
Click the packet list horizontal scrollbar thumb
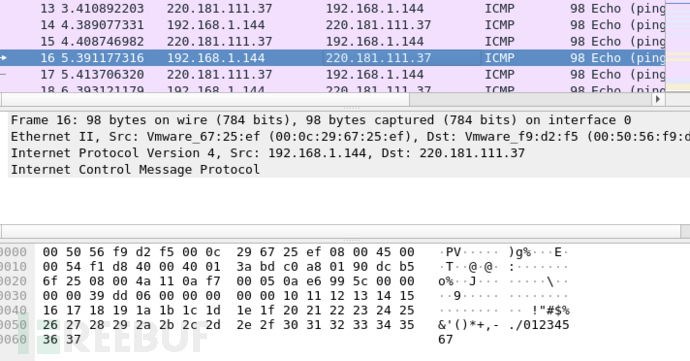206,99
